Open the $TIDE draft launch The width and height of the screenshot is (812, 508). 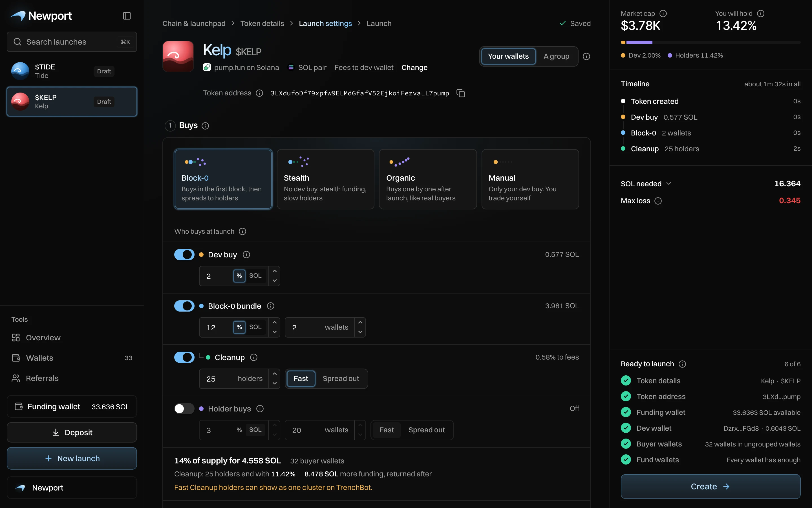[72, 71]
